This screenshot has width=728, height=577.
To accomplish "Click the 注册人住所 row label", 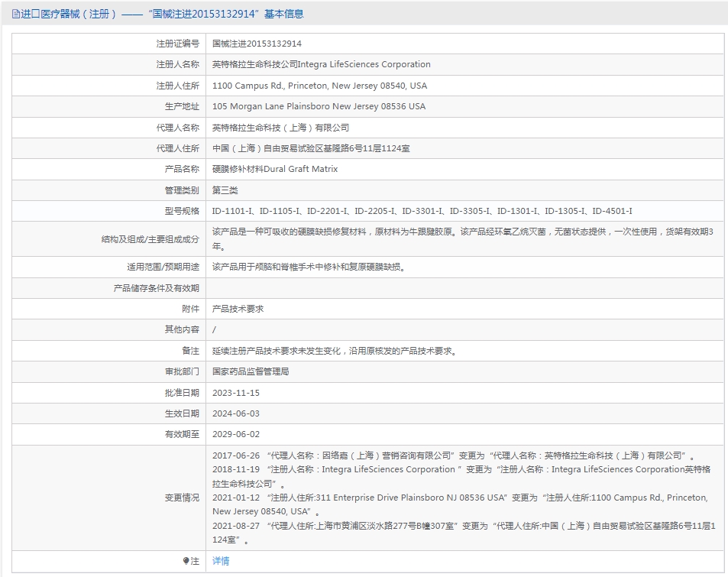I will 178,86.
